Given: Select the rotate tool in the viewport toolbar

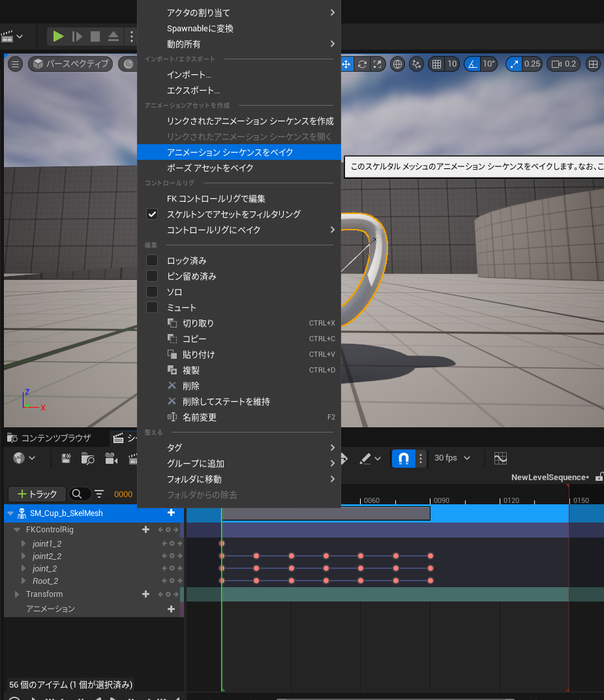Looking at the screenshot, I should 363,63.
